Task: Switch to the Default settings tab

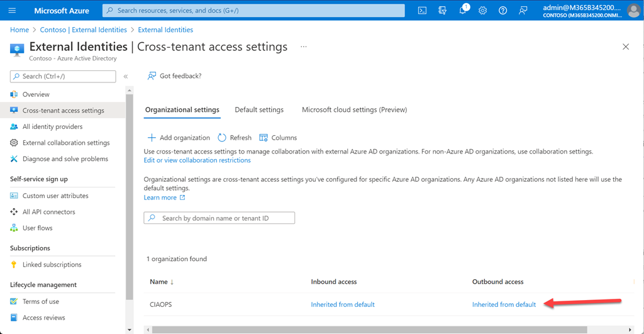Action: click(x=259, y=109)
